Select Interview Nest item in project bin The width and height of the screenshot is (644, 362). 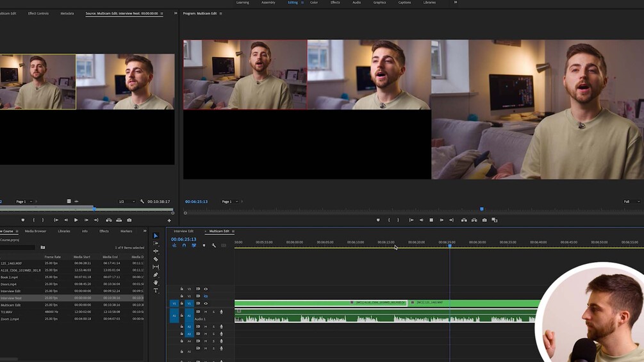click(x=11, y=298)
